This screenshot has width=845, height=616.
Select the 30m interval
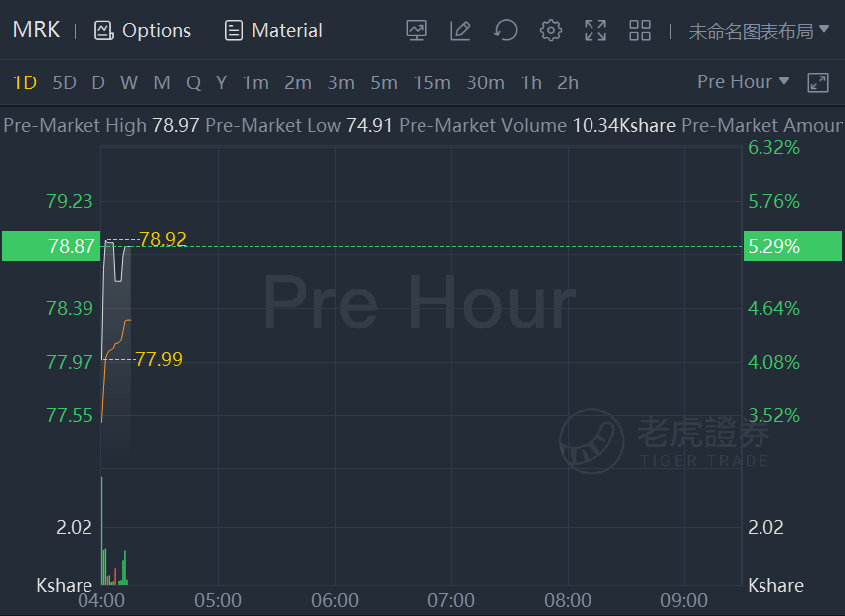coord(485,82)
